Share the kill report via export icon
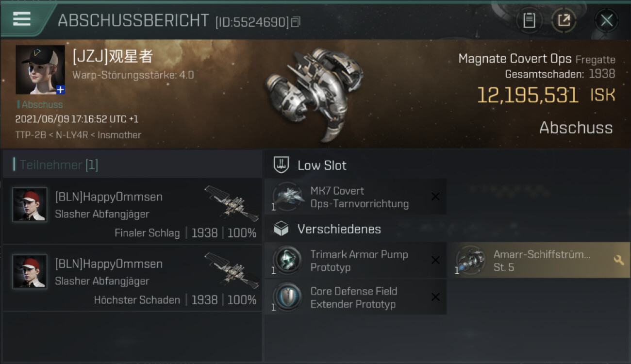The width and height of the screenshot is (631, 364). pos(564,20)
